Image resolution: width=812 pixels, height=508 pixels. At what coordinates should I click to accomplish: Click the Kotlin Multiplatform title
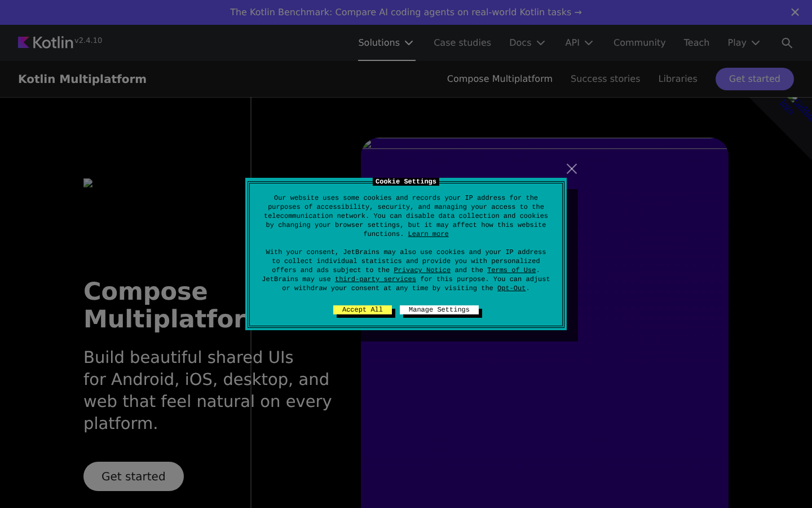(82, 79)
